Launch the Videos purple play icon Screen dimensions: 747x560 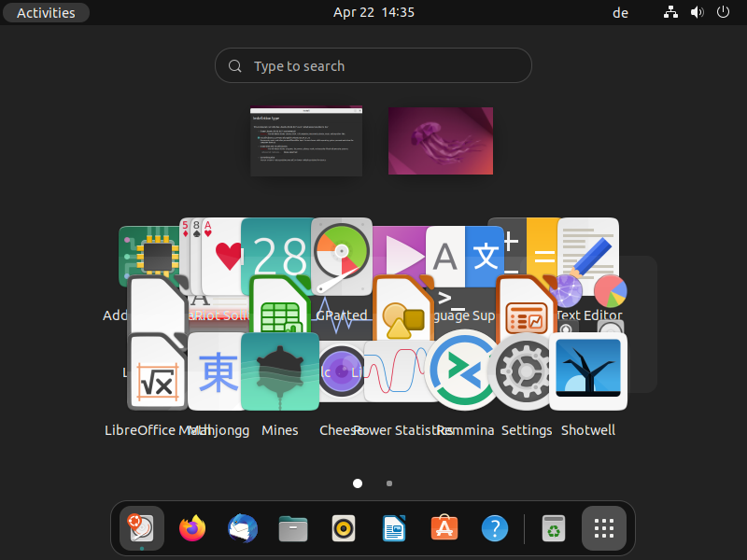click(401, 252)
